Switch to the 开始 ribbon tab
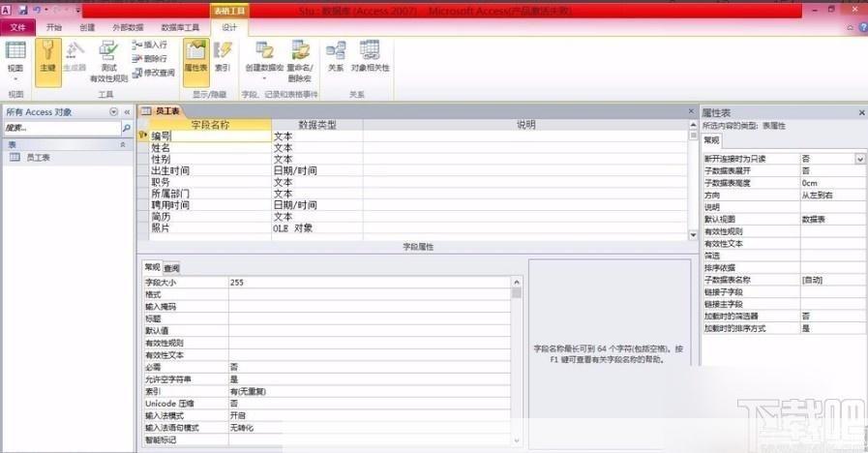This screenshot has height=453, width=868. [x=54, y=27]
